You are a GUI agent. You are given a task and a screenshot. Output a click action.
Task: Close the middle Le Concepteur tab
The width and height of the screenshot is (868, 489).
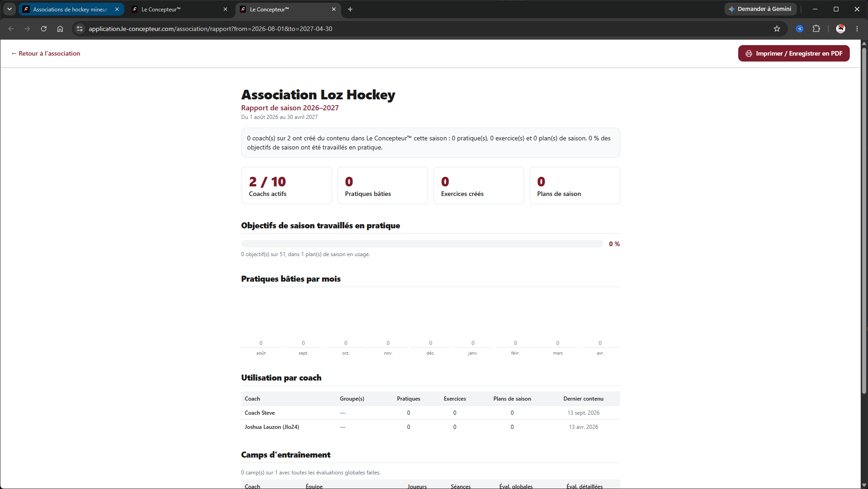(x=225, y=9)
